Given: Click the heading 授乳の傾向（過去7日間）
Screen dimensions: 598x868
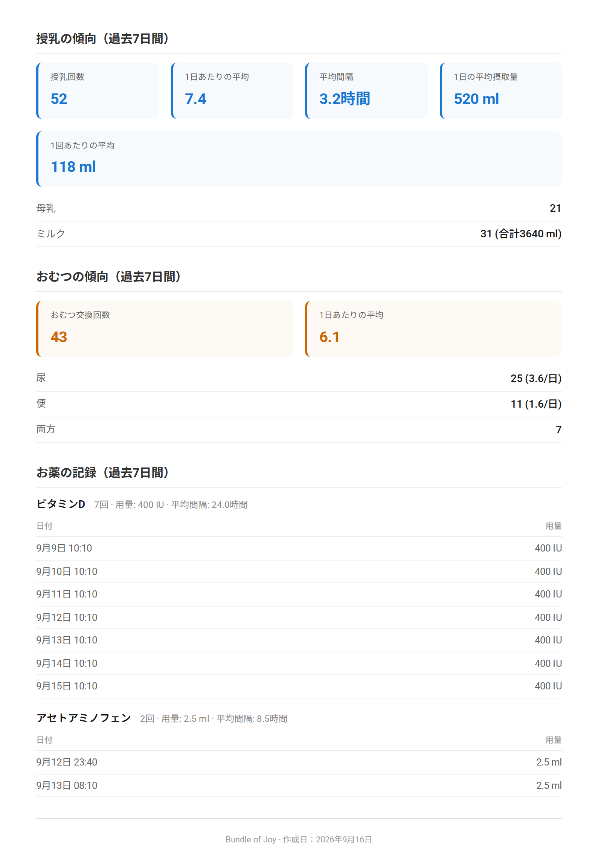Looking at the screenshot, I should point(102,38).
